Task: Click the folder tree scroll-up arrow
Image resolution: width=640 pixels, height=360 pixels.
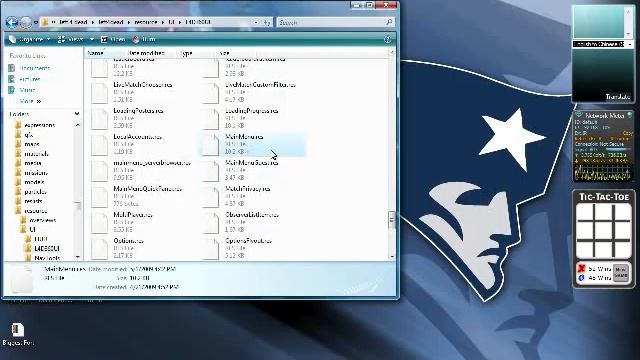Action: pos(78,125)
